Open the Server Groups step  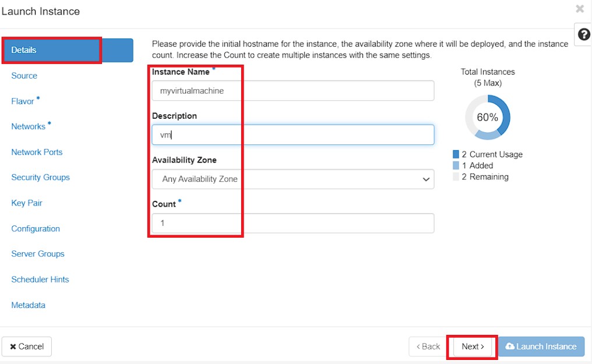click(38, 254)
